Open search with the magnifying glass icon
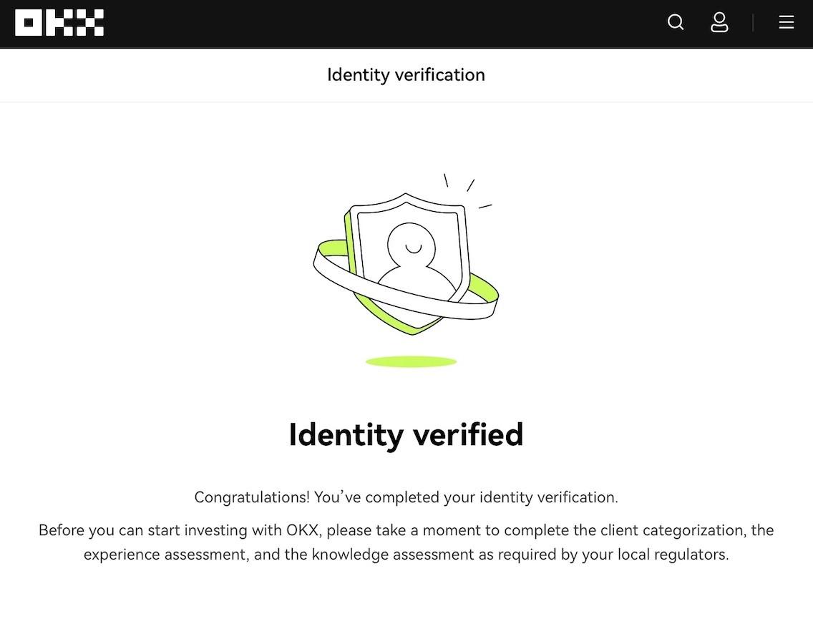Image resolution: width=813 pixels, height=644 pixels. (x=676, y=23)
